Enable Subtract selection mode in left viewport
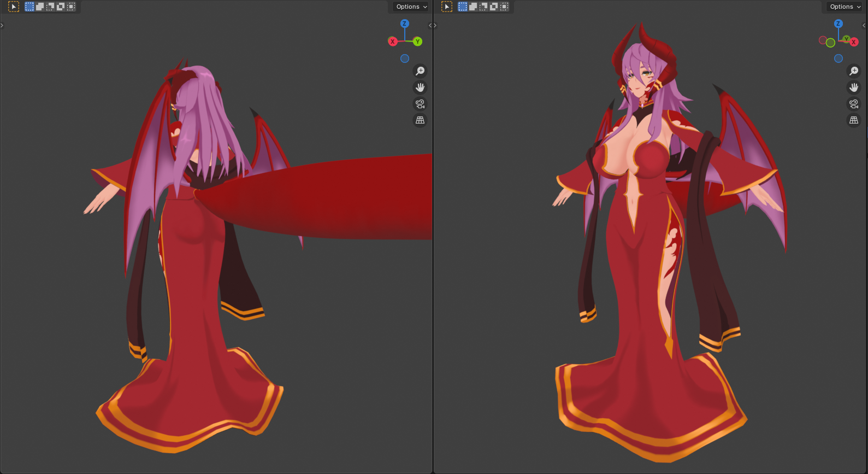Image resolution: width=868 pixels, height=474 pixels. (x=50, y=7)
